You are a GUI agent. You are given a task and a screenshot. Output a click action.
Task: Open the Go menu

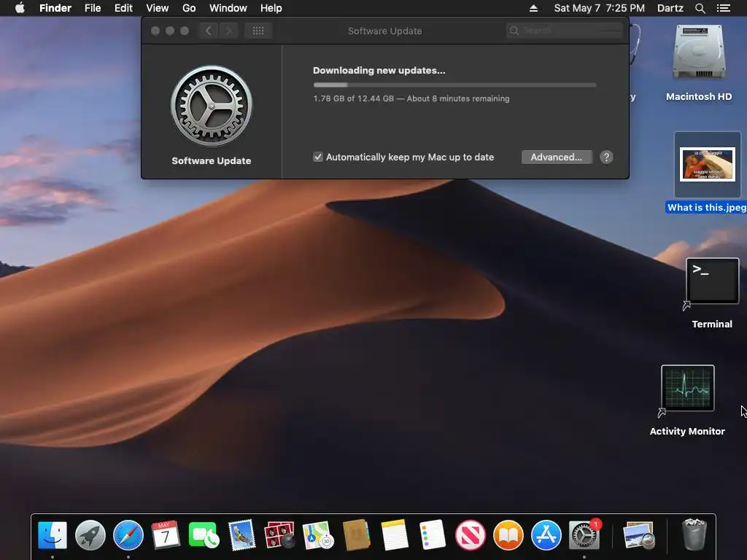(189, 8)
